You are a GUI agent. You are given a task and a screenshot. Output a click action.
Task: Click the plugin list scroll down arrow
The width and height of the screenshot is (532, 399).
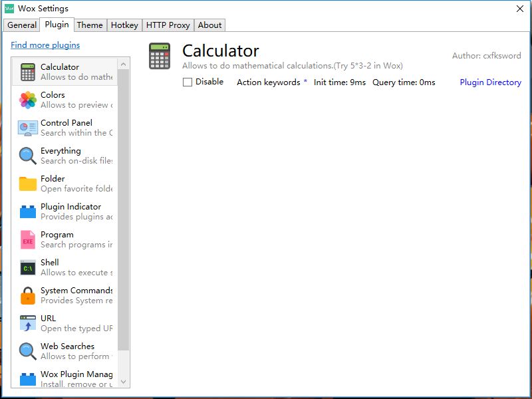tap(124, 381)
